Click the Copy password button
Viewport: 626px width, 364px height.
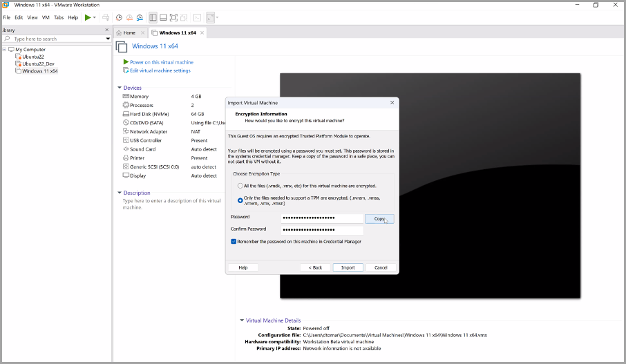tap(379, 219)
